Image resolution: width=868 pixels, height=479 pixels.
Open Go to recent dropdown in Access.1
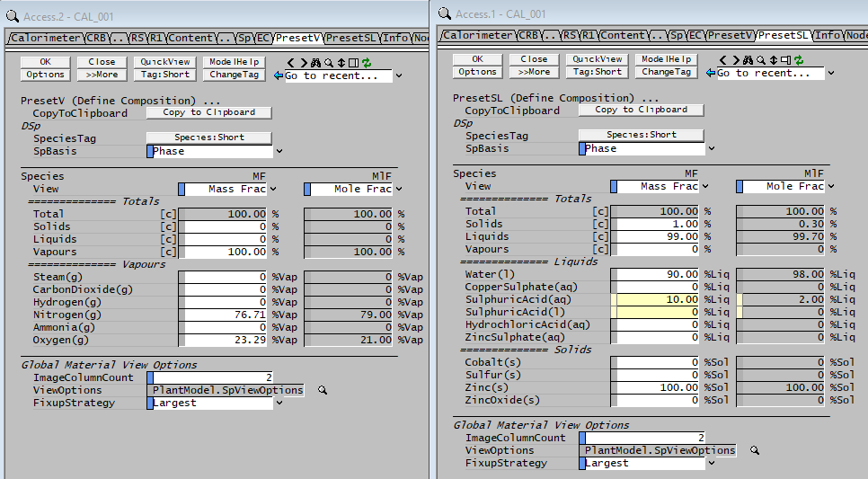(x=831, y=73)
